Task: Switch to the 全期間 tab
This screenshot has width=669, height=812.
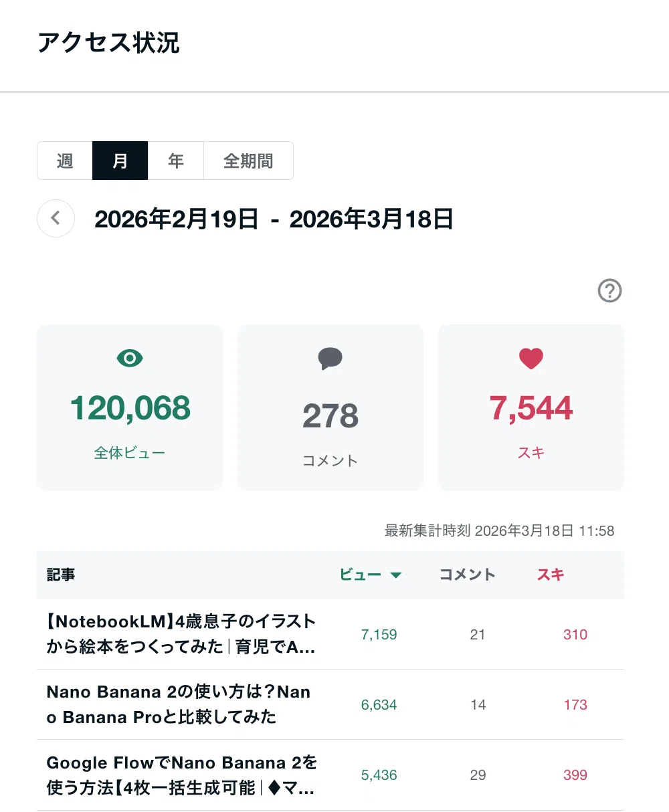Action: coord(248,161)
